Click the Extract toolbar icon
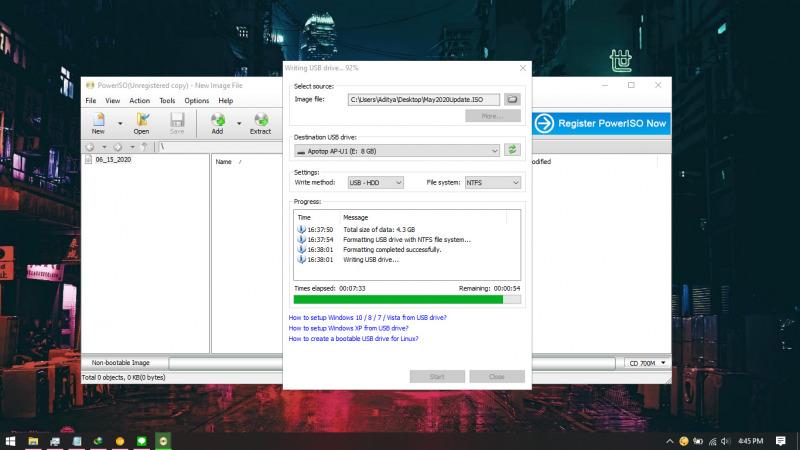Viewport: 800px width, 450px height. click(261, 123)
